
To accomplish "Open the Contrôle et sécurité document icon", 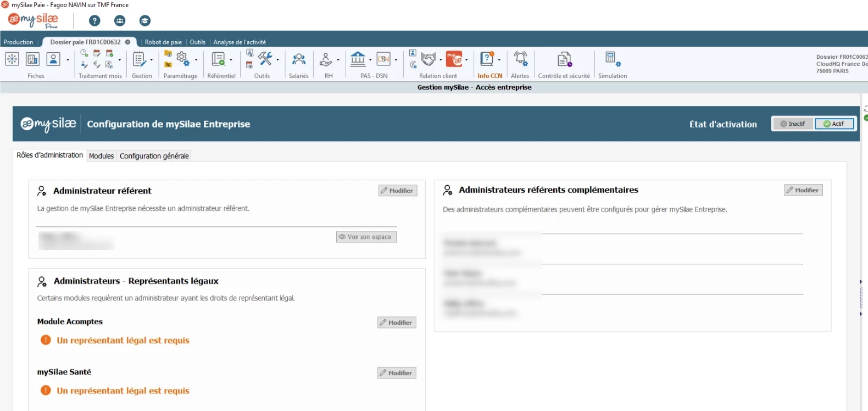I will tap(565, 59).
